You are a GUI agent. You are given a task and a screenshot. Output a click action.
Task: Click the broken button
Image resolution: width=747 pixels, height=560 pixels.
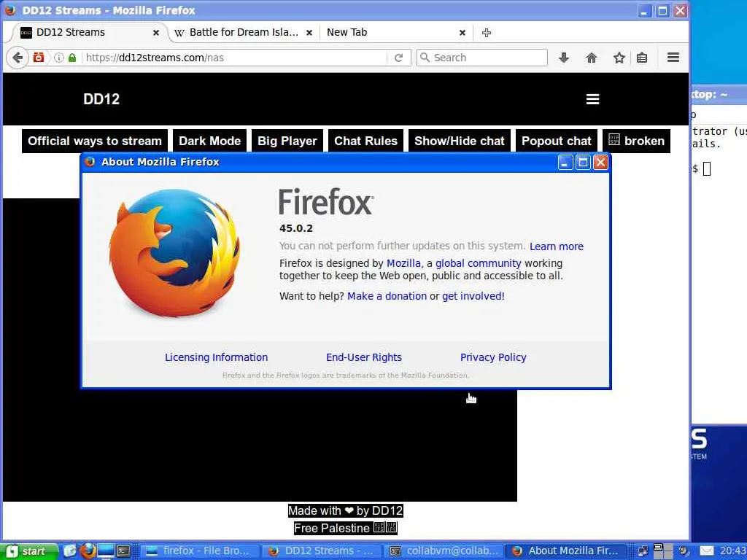pos(636,141)
